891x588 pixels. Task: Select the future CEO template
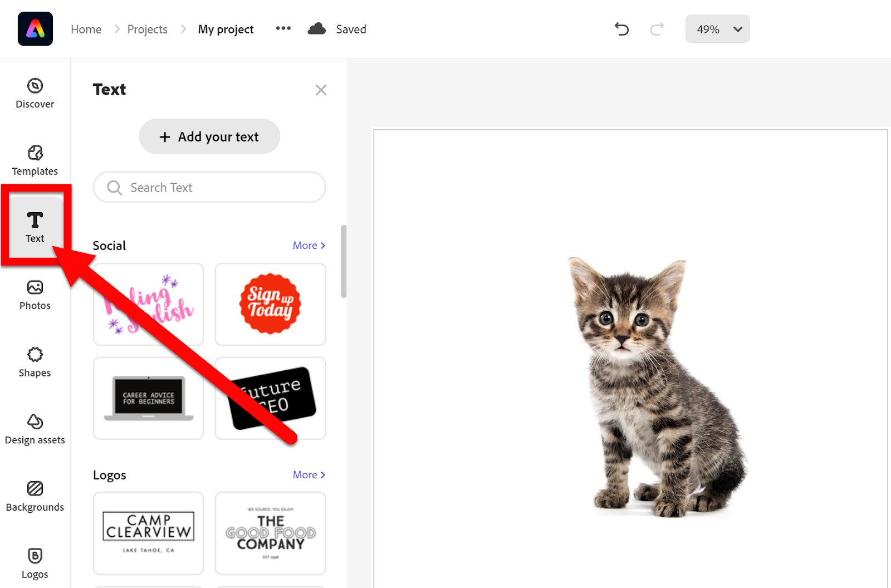coord(271,398)
